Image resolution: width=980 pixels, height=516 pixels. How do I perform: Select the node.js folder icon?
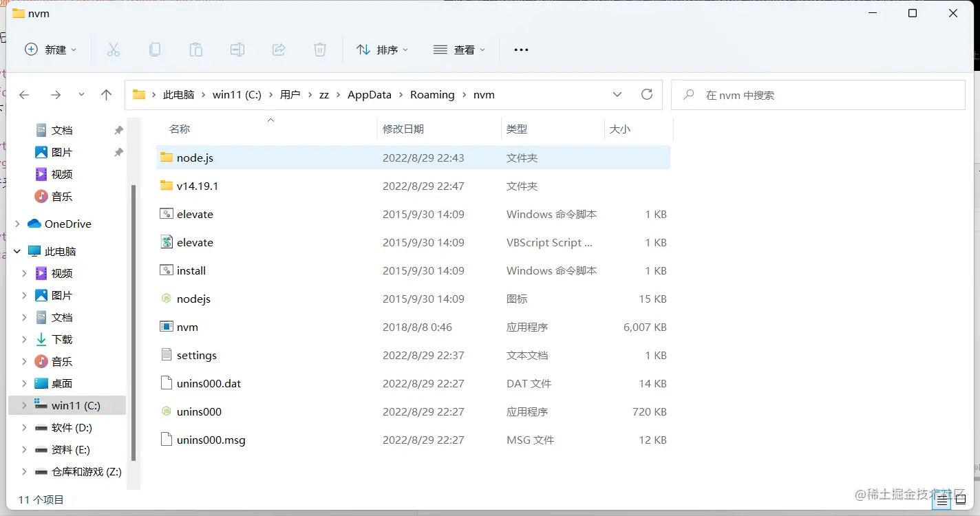(x=166, y=158)
